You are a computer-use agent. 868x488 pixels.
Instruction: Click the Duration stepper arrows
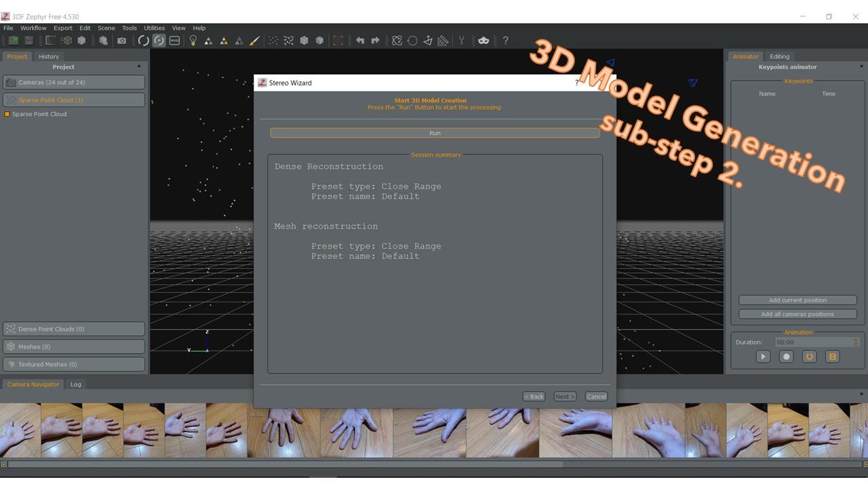856,342
